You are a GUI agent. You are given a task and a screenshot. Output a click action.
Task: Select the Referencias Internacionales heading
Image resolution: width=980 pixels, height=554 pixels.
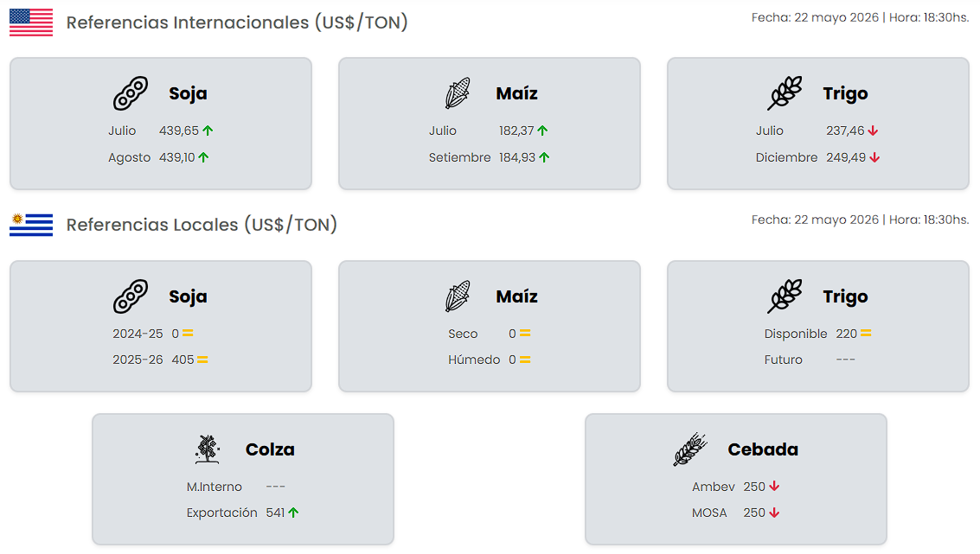[237, 22]
